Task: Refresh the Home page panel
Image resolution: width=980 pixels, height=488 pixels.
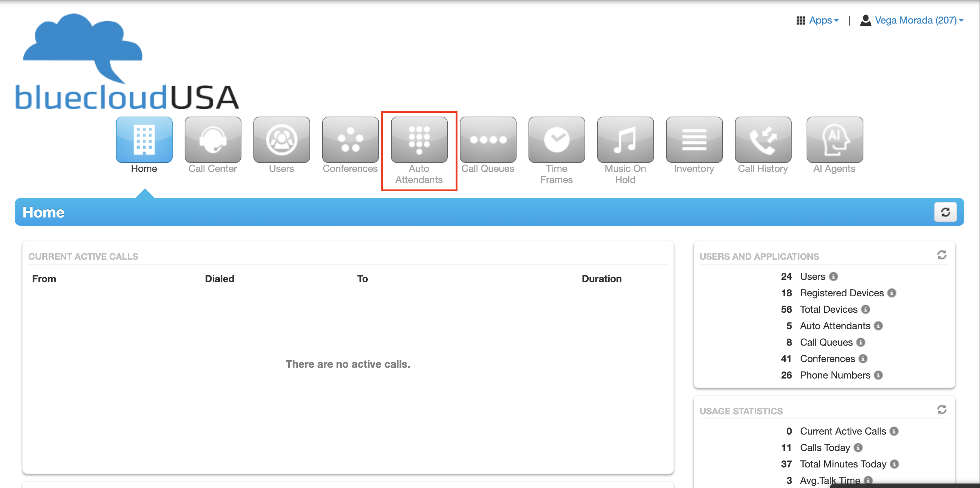Action: coord(945,212)
